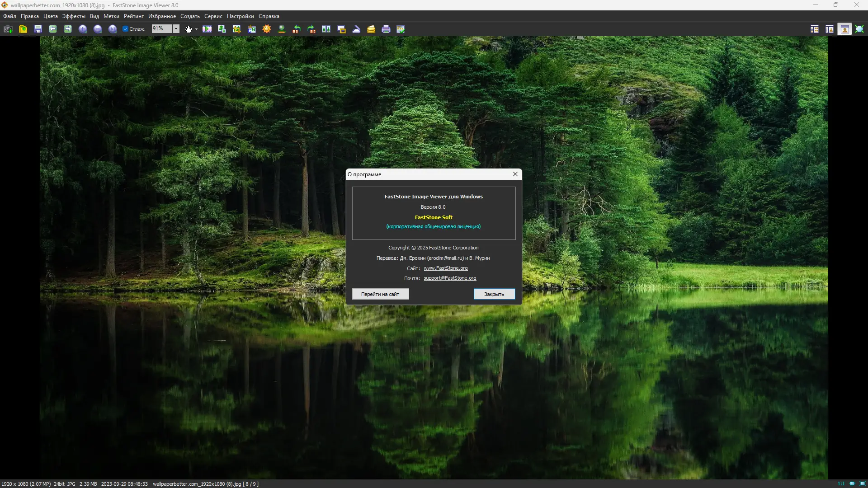Select the crop board tool icon
The image size is (868, 488).
pos(237,29)
